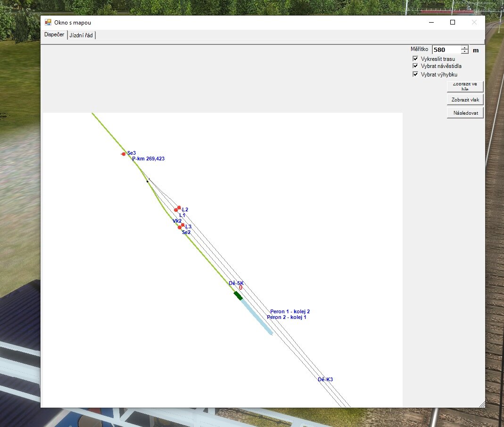This screenshot has height=427, width=504.
Task: Click the window corner grip handle
Action: coord(482,404)
